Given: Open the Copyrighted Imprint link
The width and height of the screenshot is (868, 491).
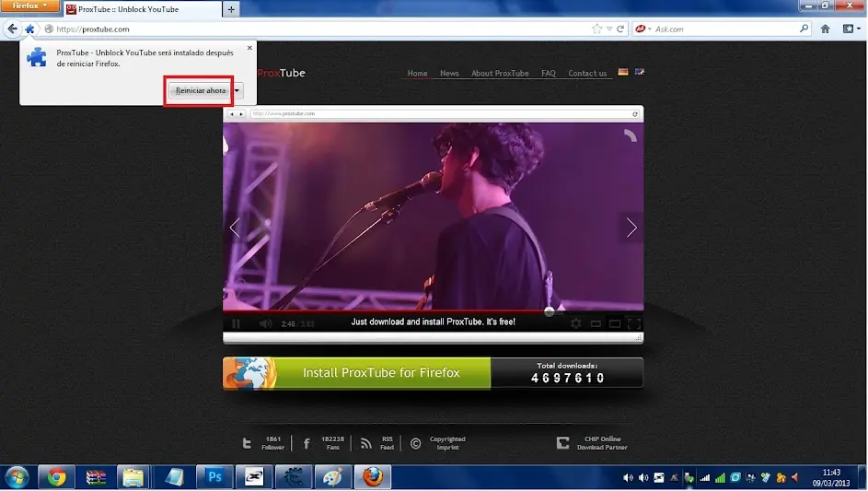Looking at the screenshot, I should click(x=438, y=443).
